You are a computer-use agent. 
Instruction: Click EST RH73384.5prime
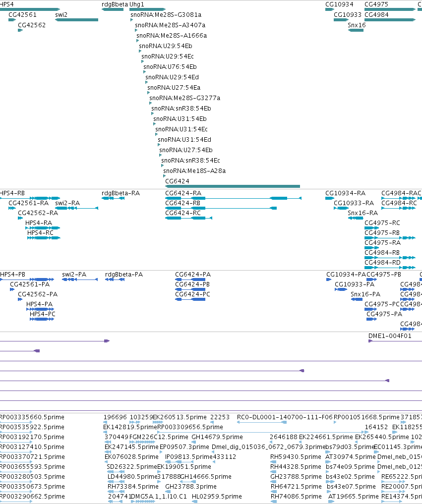pos(133,487)
